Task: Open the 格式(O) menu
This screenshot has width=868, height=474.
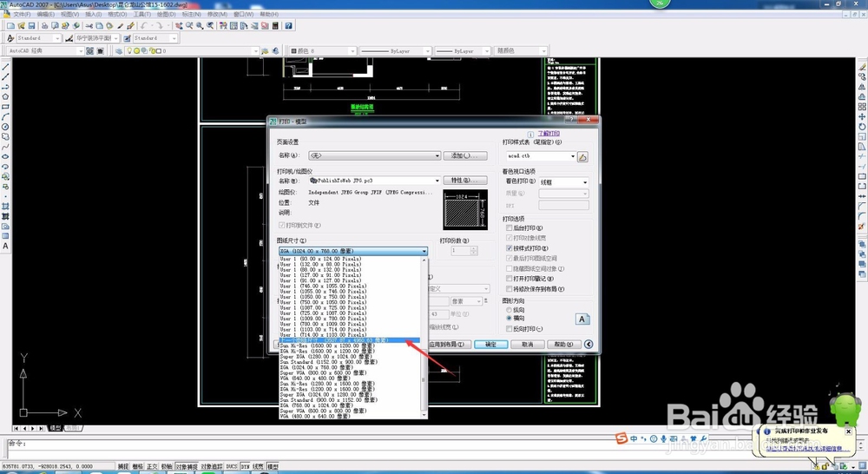Action: tap(117, 14)
